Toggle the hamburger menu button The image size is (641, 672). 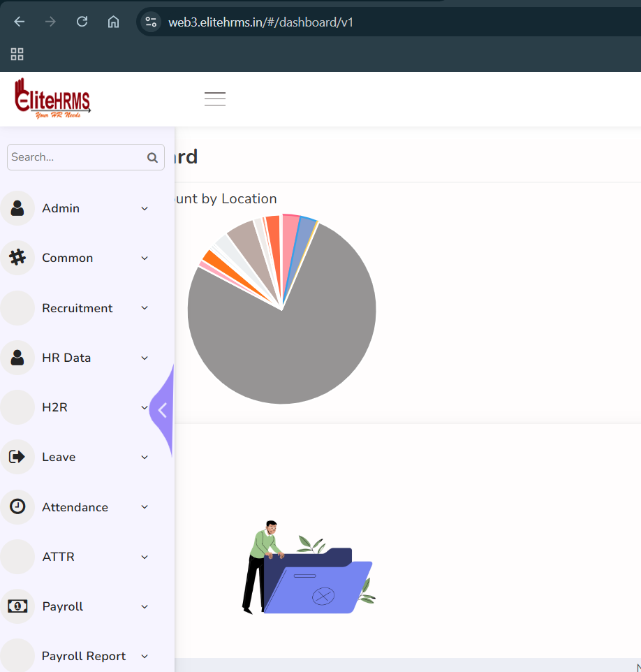point(214,98)
